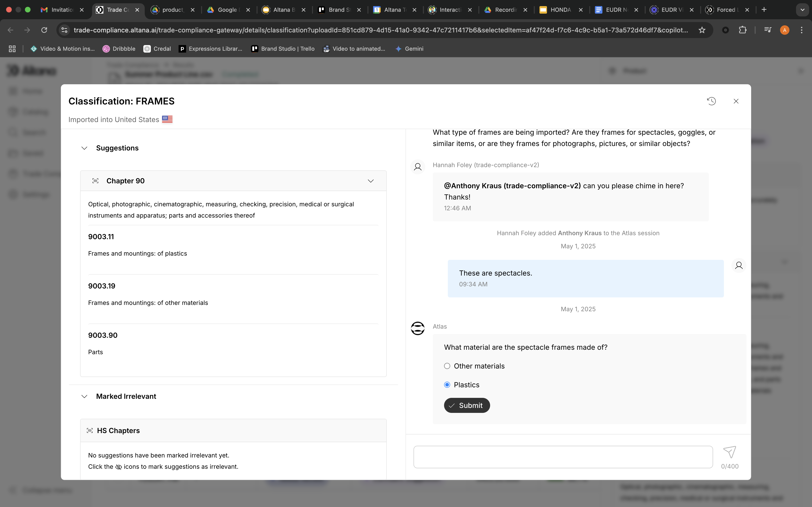Bookmark this page with the star icon
812x507 pixels.
702,30
